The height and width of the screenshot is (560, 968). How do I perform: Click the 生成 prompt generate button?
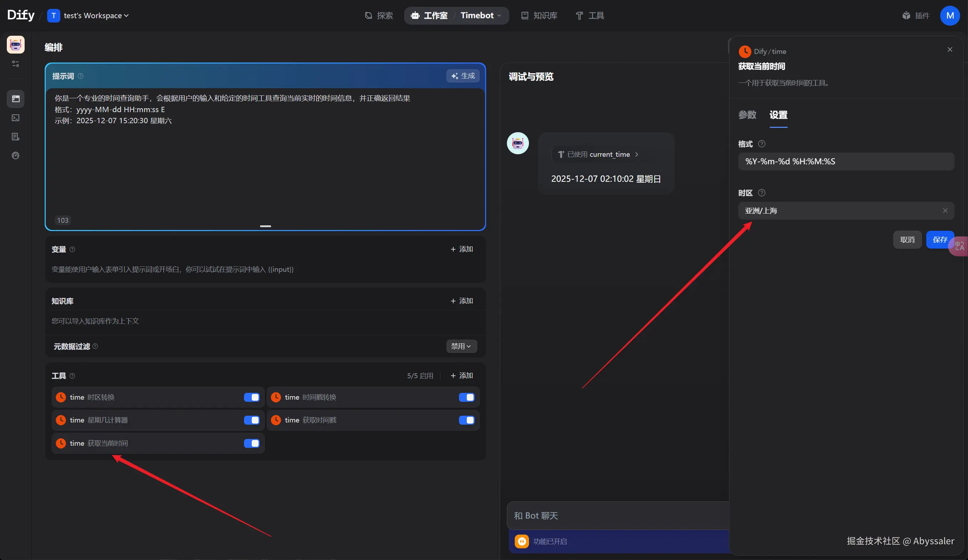coord(463,76)
